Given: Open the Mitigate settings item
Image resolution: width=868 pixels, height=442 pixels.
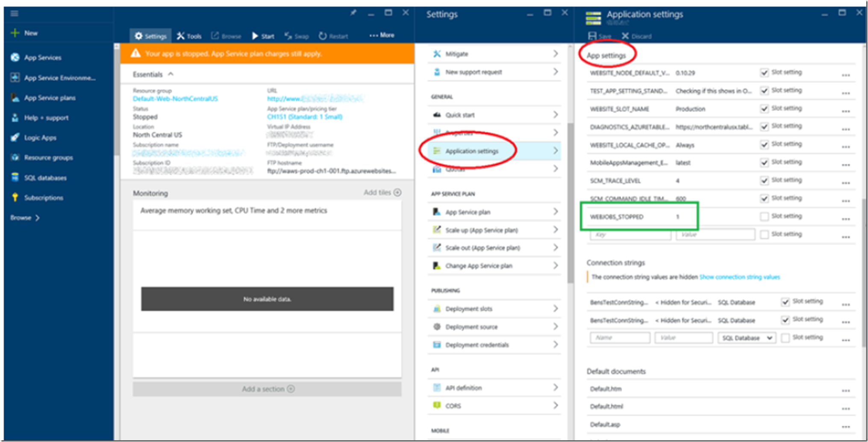Looking at the screenshot, I should click(x=495, y=54).
